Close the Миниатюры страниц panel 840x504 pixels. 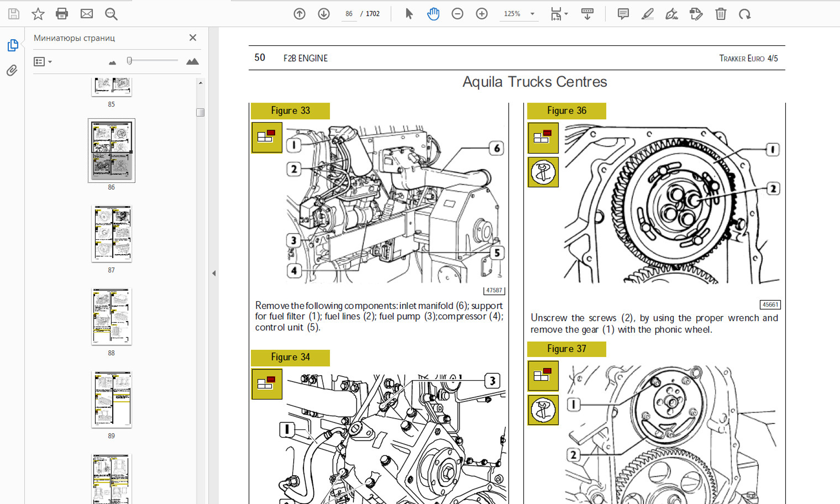(x=193, y=38)
